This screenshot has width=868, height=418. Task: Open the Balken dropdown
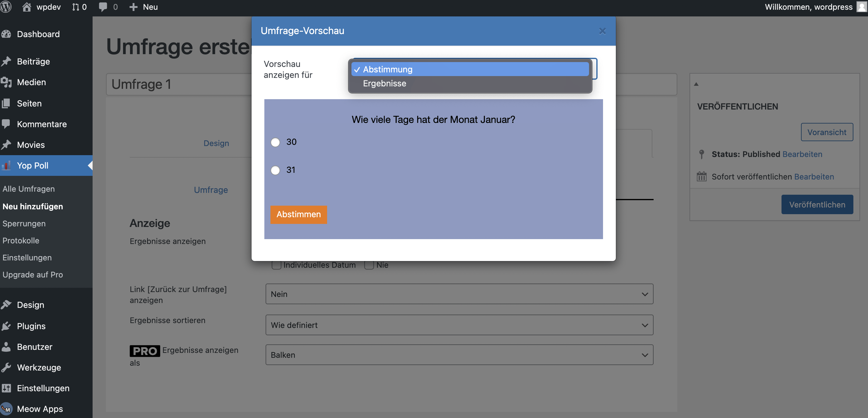tap(459, 355)
